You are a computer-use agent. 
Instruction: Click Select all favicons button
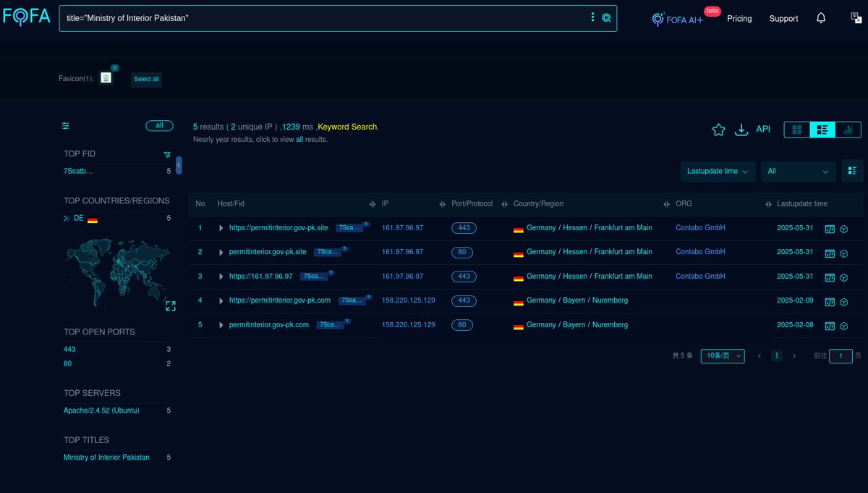146,79
